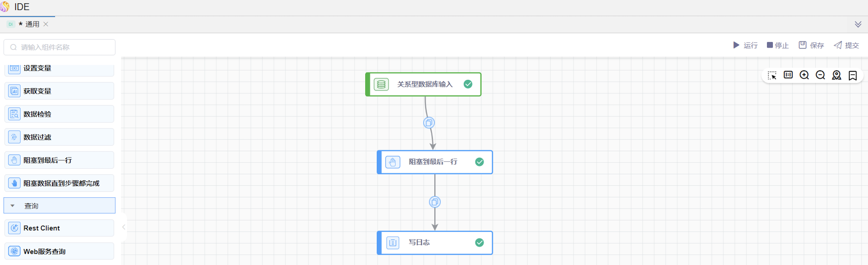Collapse the 查询 component category

(13, 206)
